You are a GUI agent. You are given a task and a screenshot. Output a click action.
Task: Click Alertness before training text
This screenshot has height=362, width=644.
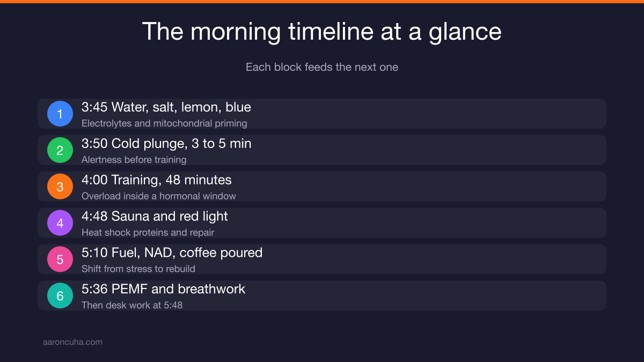134,160
